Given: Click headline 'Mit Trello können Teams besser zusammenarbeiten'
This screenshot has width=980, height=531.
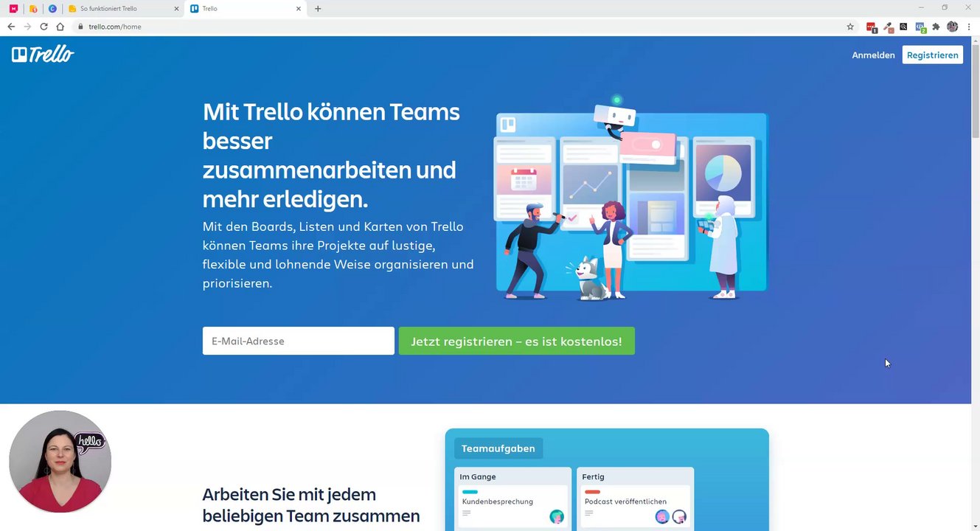Looking at the screenshot, I should [331, 156].
